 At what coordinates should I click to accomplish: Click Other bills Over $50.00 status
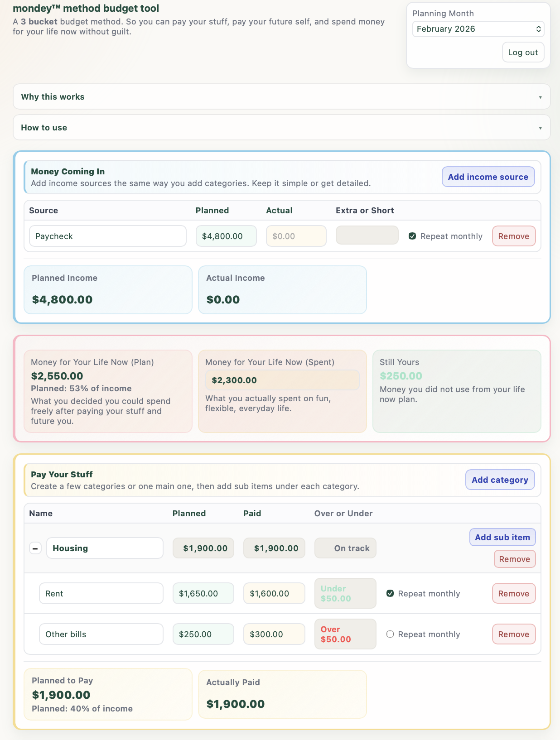point(345,634)
